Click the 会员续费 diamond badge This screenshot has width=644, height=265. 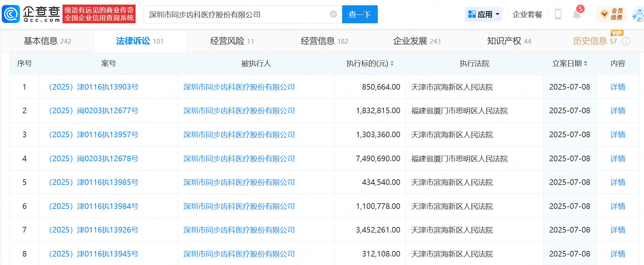pos(611,14)
